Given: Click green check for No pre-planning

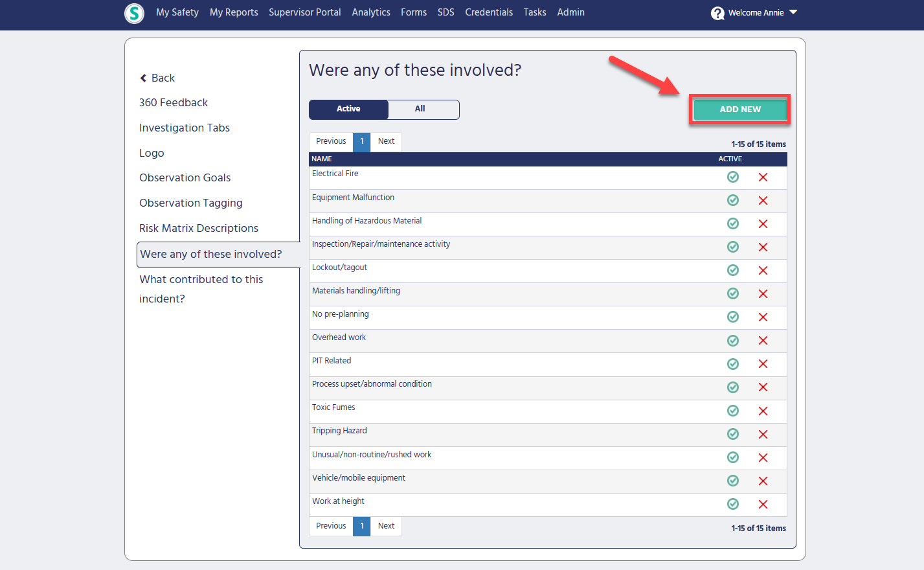Looking at the screenshot, I should click(733, 317).
